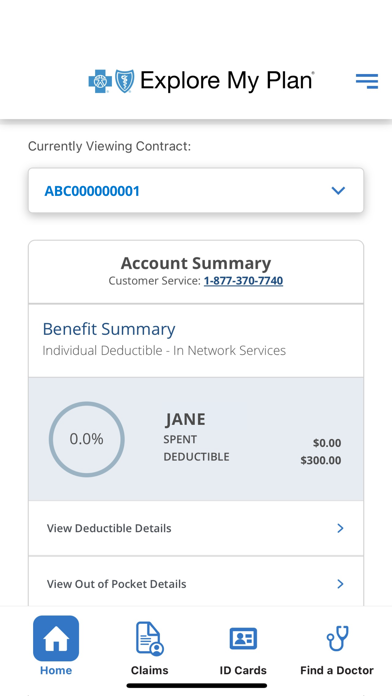
Task: Tap JANE's deductible summary card
Action: [x=196, y=439]
